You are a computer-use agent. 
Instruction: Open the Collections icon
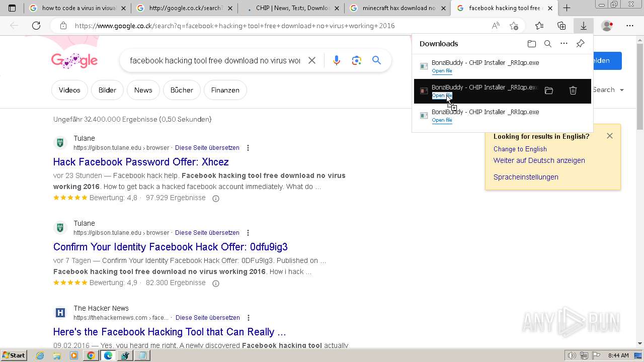click(561, 26)
